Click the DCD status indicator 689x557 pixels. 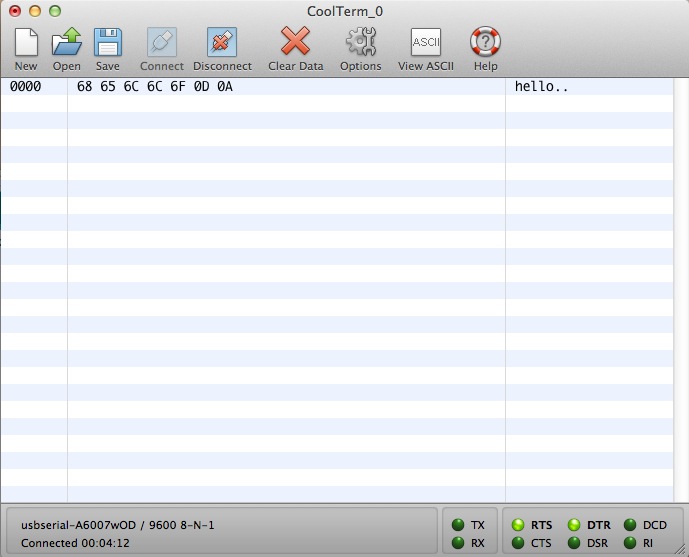point(630,525)
